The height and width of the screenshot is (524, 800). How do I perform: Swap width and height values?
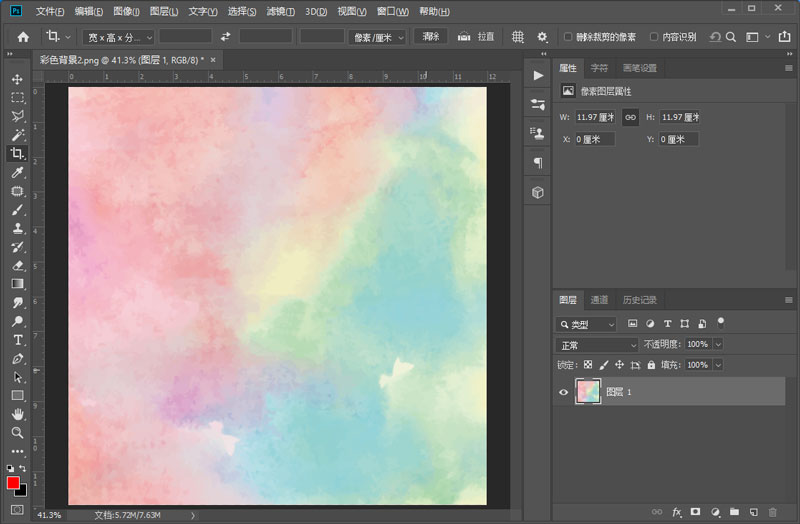[225, 37]
